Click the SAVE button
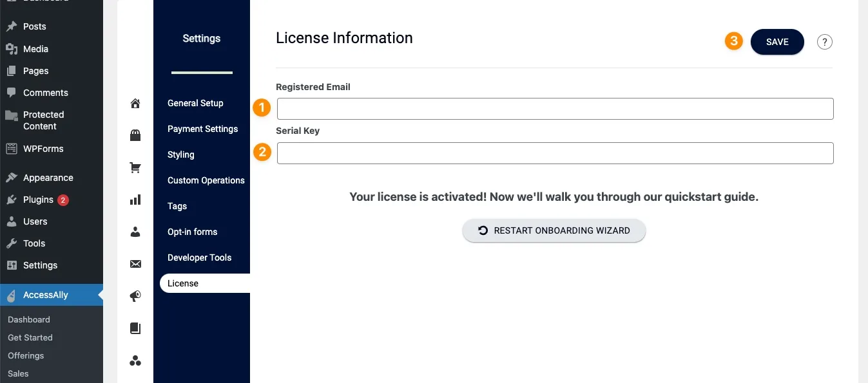 [x=776, y=41]
